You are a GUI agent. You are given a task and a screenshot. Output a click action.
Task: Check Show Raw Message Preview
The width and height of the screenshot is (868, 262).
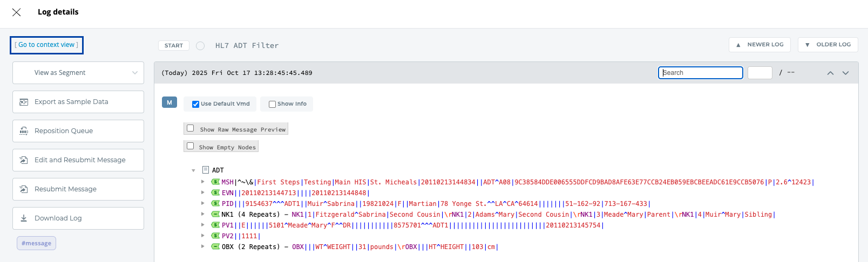190,128
